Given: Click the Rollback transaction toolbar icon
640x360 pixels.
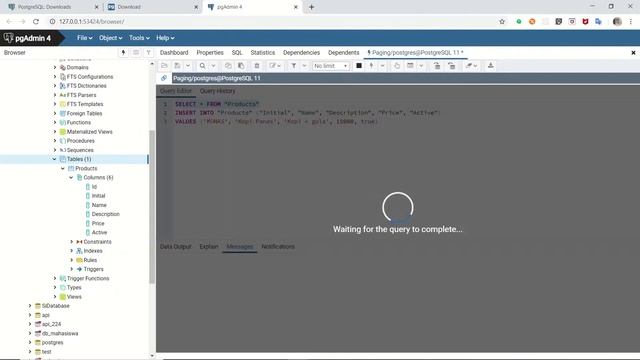Looking at the screenshot, I should [x=451, y=66].
